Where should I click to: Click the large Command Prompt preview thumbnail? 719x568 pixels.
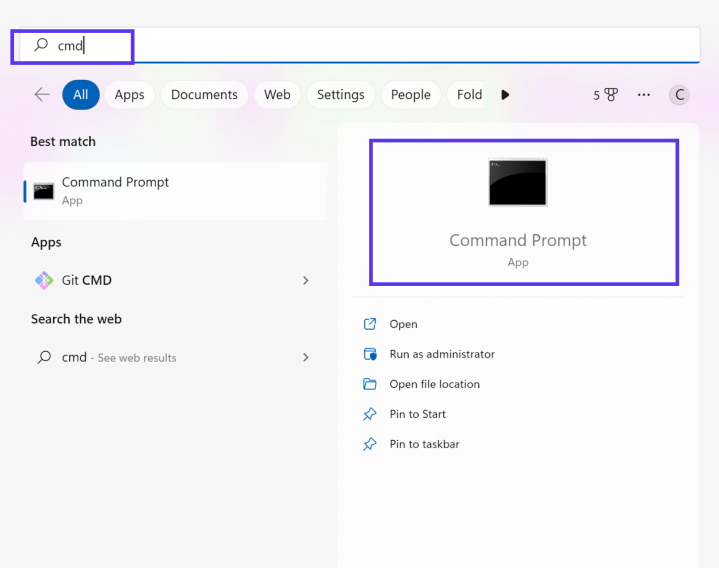[518, 182]
